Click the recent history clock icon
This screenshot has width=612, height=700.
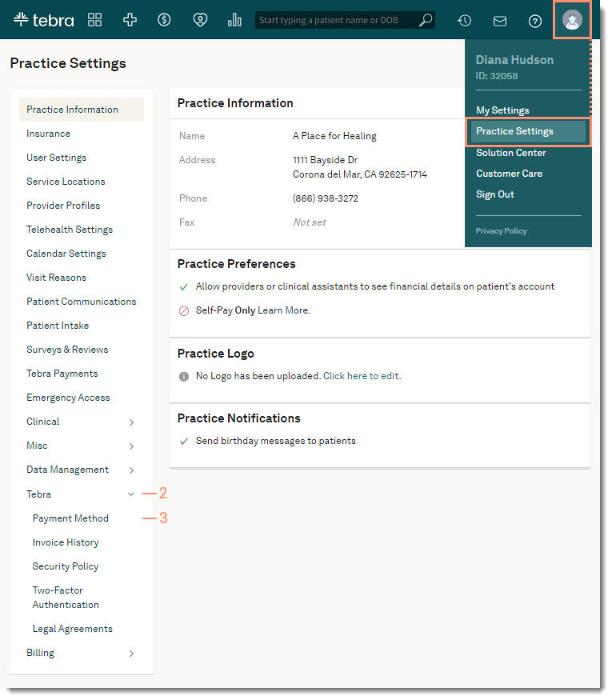(x=464, y=21)
